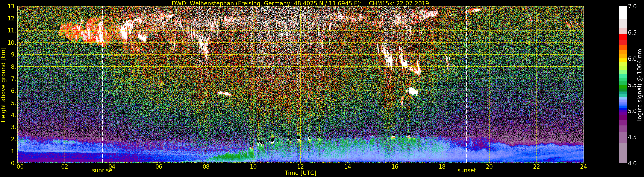
Task: Click the '4.0' colorbar tick label
Action: [x=632, y=163]
